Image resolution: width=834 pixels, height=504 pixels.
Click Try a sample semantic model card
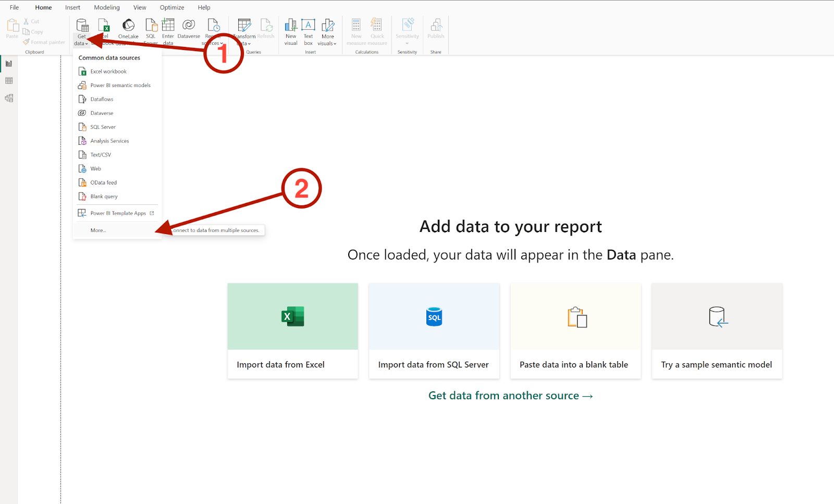[x=717, y=331]
